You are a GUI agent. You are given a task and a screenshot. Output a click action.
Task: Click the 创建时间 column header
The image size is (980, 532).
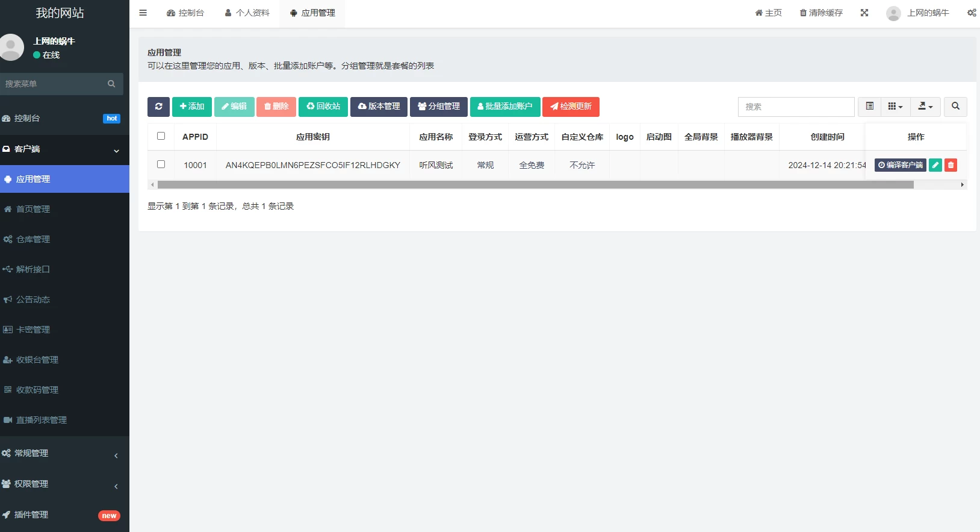point(827,137)
